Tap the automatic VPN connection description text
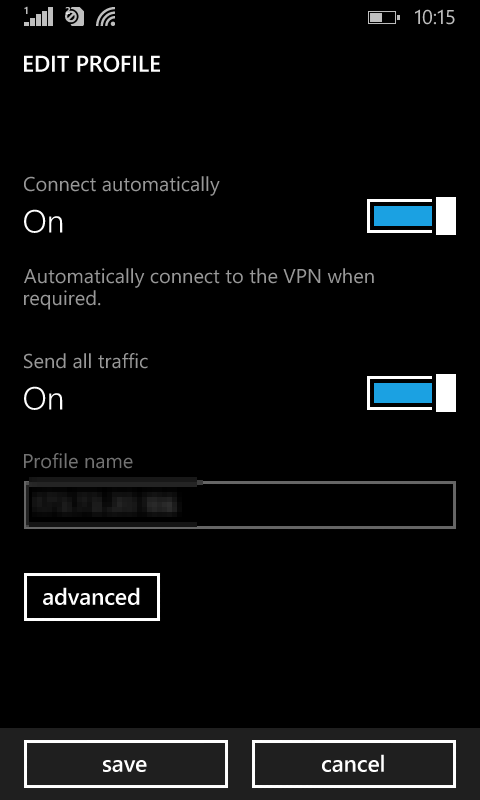480x800 pixels. (199, 287)
